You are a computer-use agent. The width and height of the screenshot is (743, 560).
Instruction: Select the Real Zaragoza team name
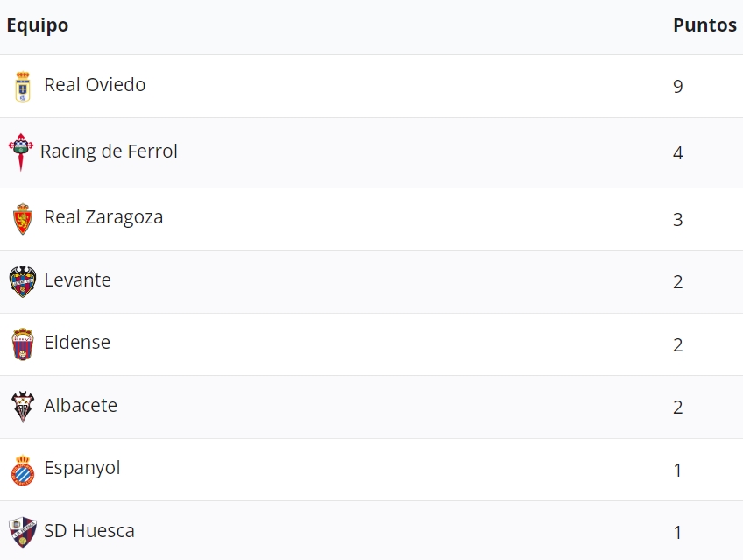tap(103, 217)
